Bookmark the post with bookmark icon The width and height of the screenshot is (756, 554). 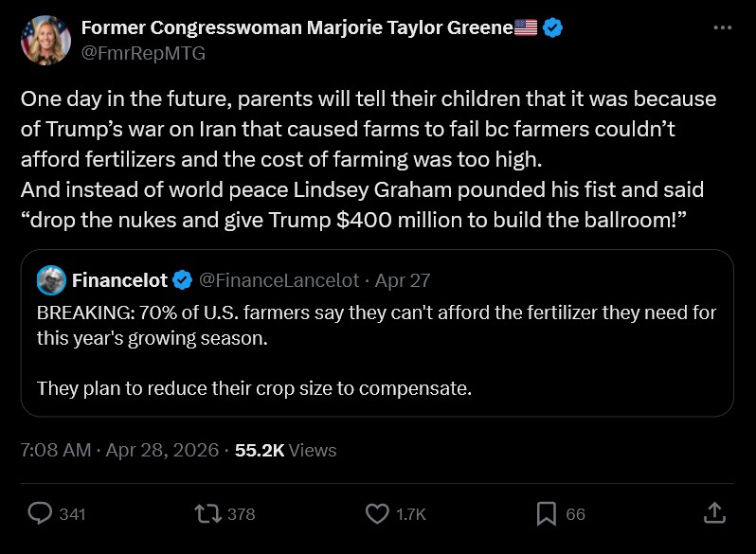pyautogui.click(x=547, y=513)
